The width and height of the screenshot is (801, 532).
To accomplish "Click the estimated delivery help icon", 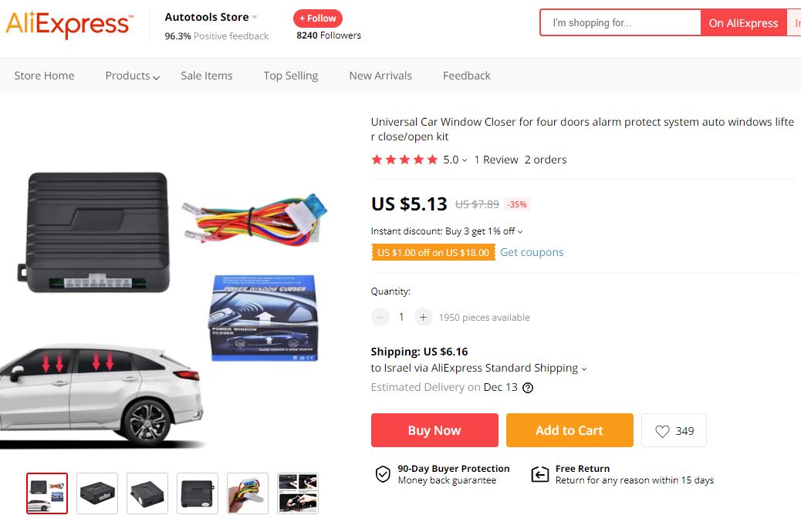I will 528,388.
